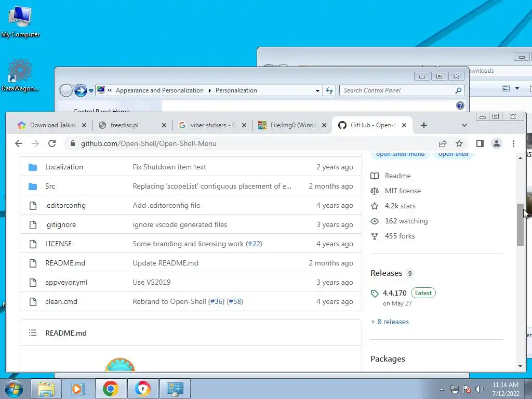Image resolution: width=532 pixels, height=399 pixels.
Task: Open Chrome side panel icon
Action: 480,143
